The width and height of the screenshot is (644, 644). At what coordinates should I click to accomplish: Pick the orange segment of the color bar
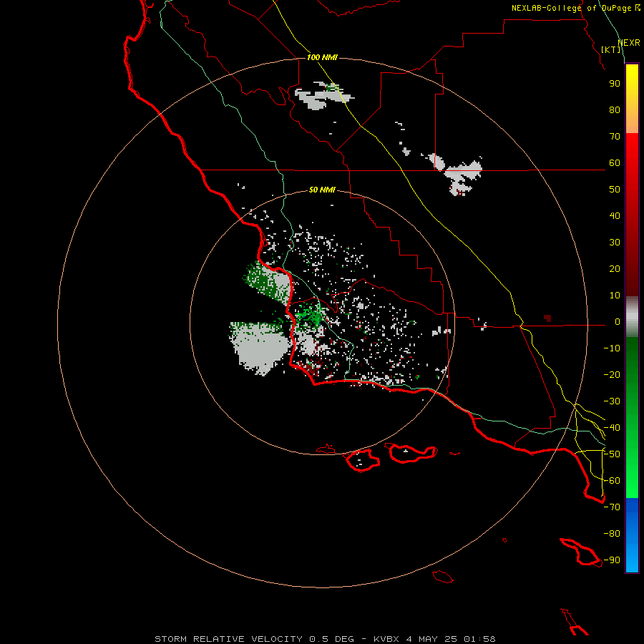[x=632, y=119]
